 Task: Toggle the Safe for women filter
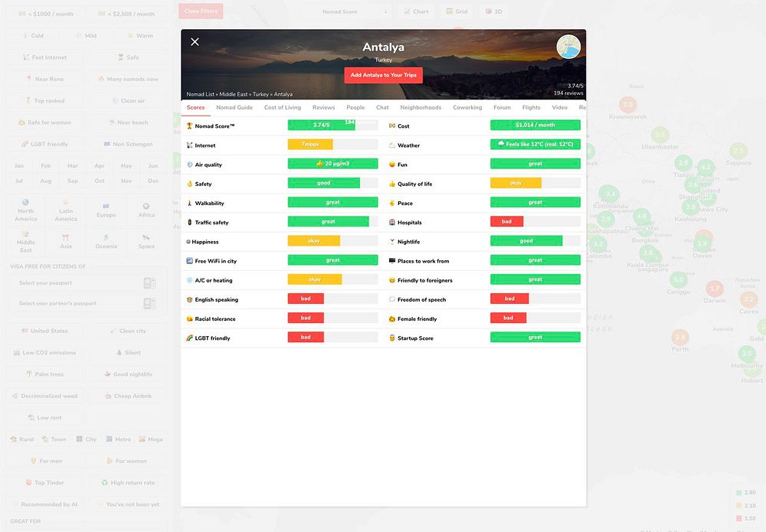pyautogui.click(x=44, y=122)
